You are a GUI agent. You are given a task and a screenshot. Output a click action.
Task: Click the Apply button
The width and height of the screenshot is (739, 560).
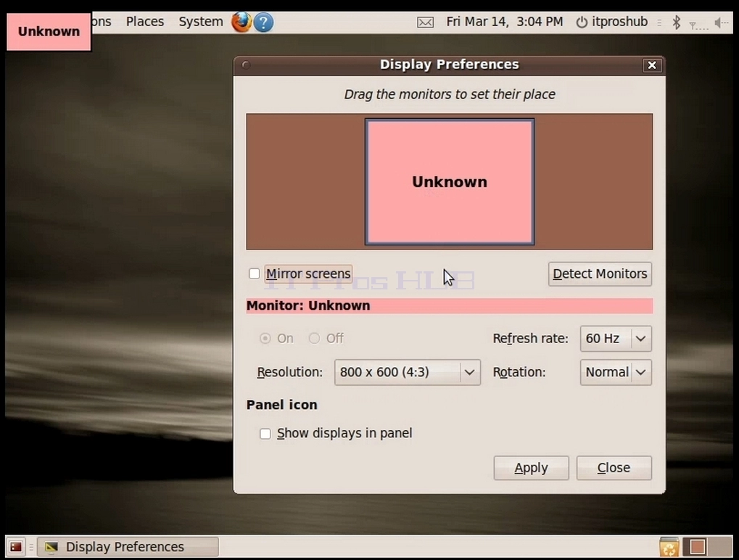point(531,468)
